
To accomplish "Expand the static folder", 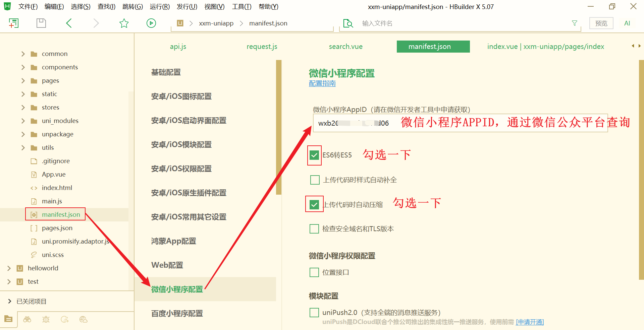I will (x=23, y=94).
